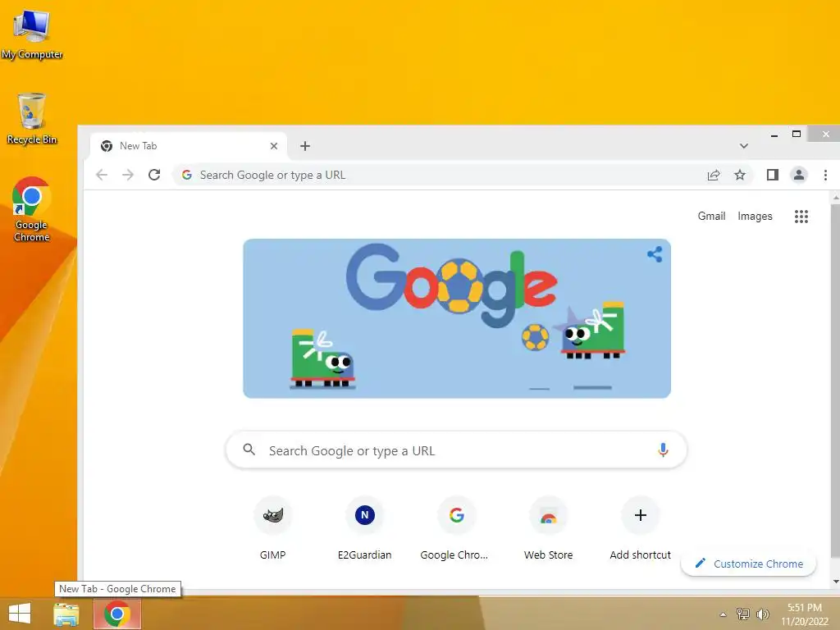The image size is (840, 630).
Task: Click the magnifier icon in search box
Action: (x=249, y=450)
